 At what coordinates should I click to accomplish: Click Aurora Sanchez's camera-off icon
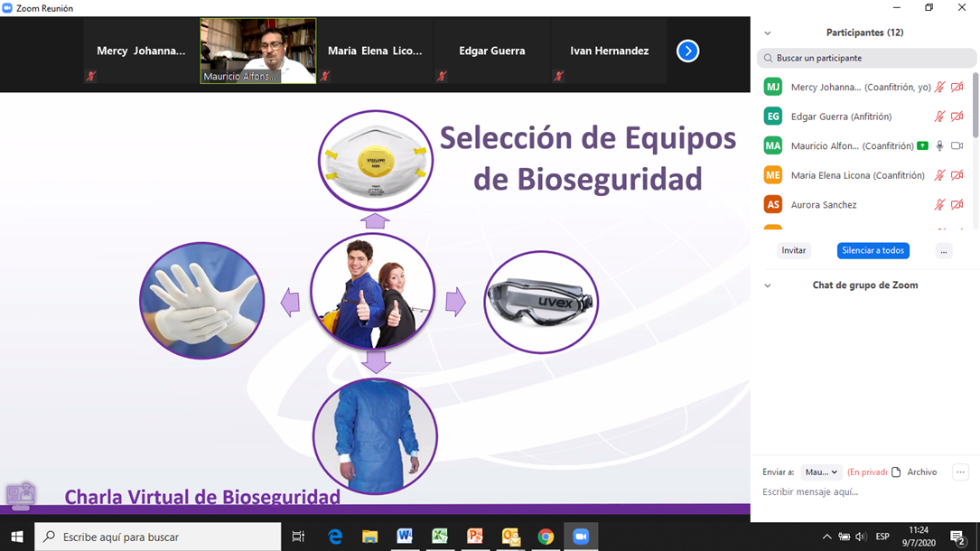[x=957, y=204]
